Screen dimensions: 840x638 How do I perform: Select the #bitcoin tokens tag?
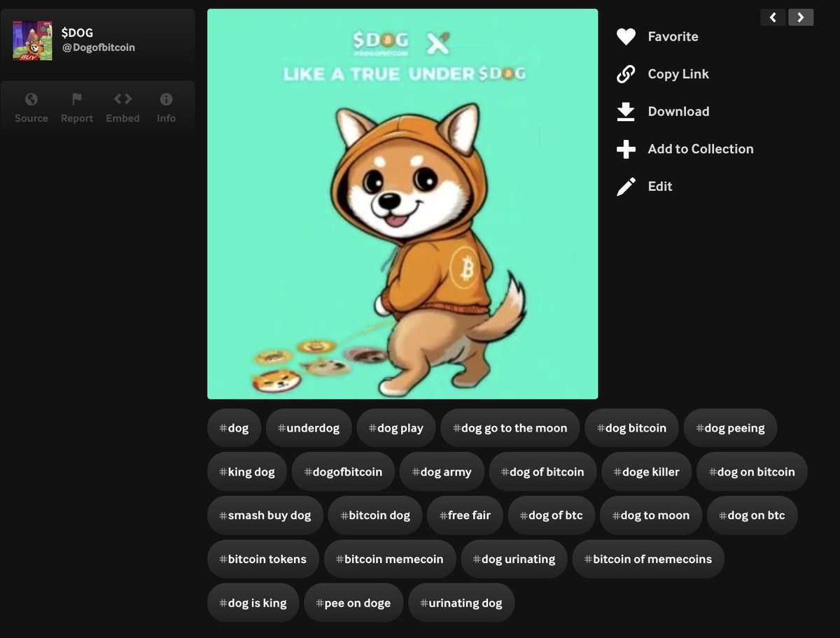coord(262,559)
